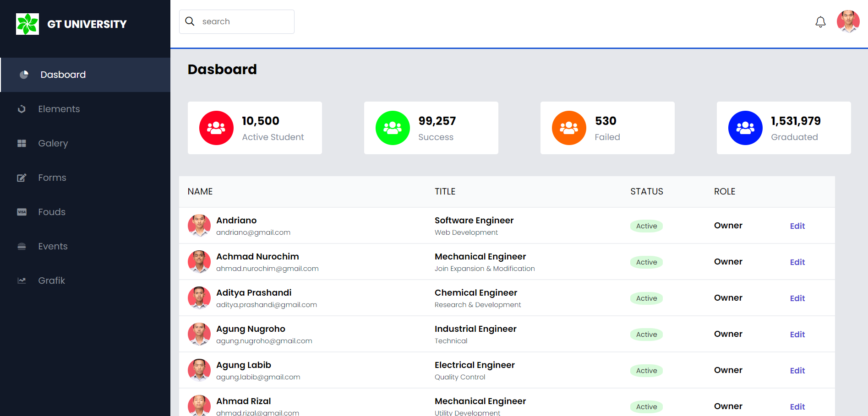Click Edit for Agung Labib
Image resolution: width=868 pixels, height=416 pixels.
(x=797, y=371)
